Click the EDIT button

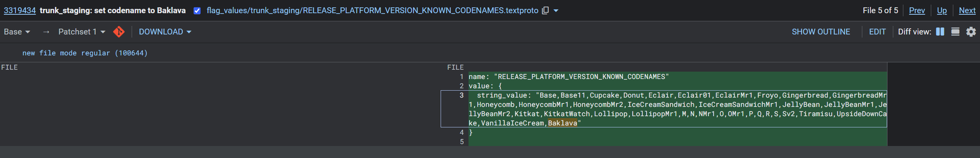point(877,32)
